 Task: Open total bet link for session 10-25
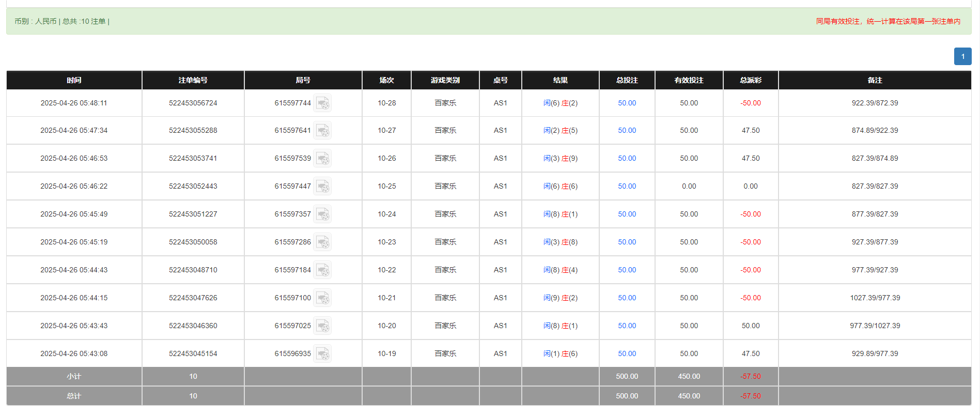click(627, 187)
